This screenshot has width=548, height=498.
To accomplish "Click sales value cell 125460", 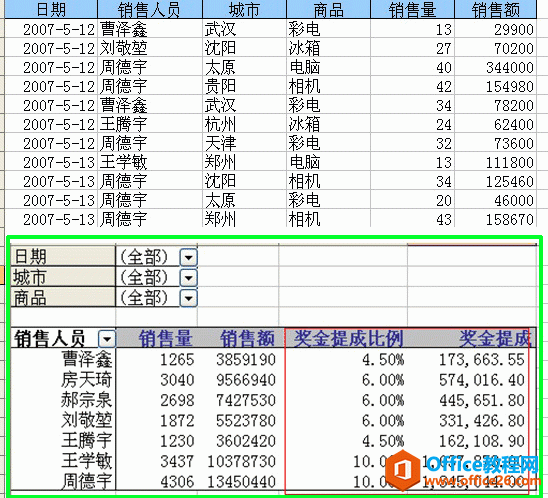I will [510, 181].
